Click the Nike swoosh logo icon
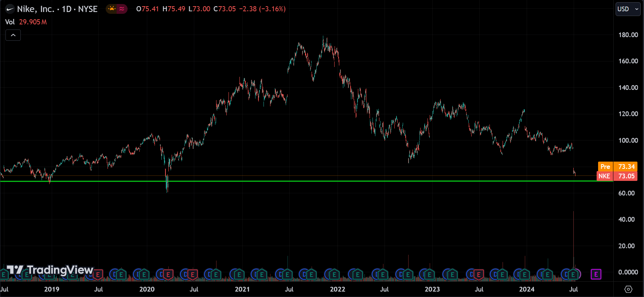644x297 pixels. [x=10, y=9]
